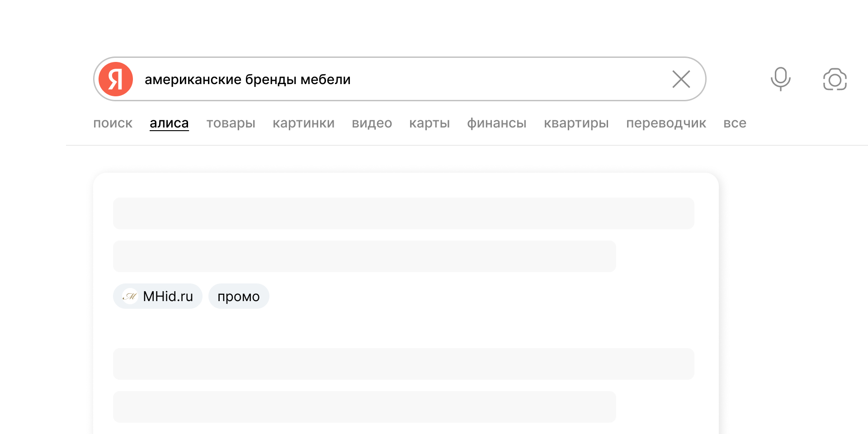
Task: Open the переводчик tab
Action: pos(666,123)
